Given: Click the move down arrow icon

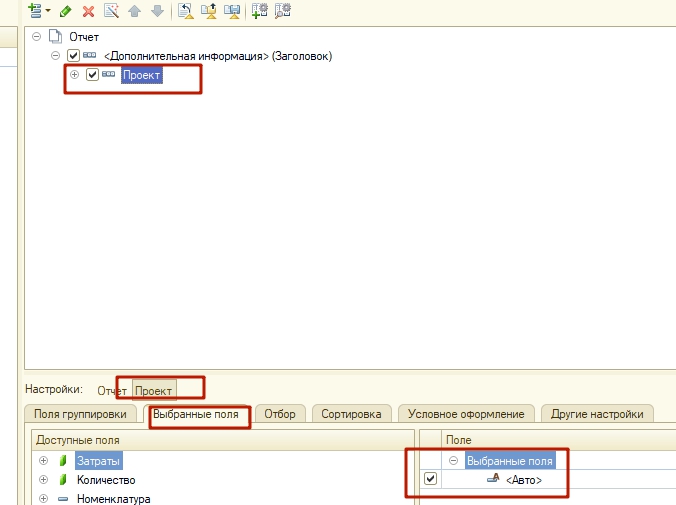Looking at the screenshot, I should 156,11.
